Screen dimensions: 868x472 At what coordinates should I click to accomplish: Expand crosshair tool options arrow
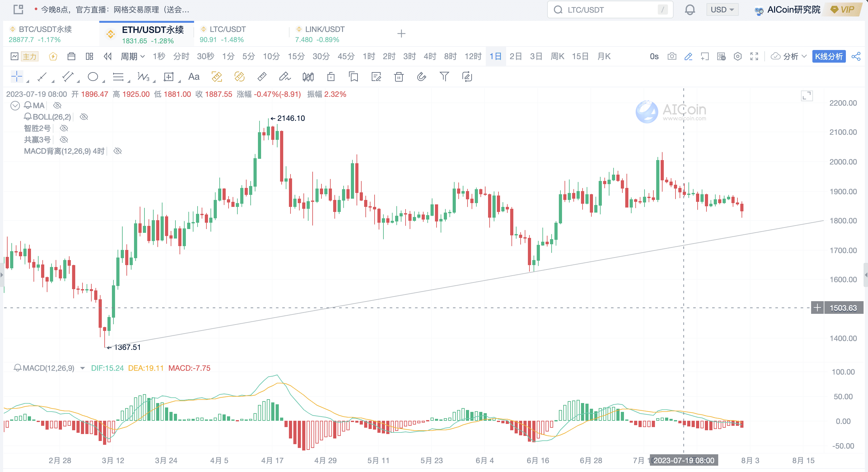point(28,81)
